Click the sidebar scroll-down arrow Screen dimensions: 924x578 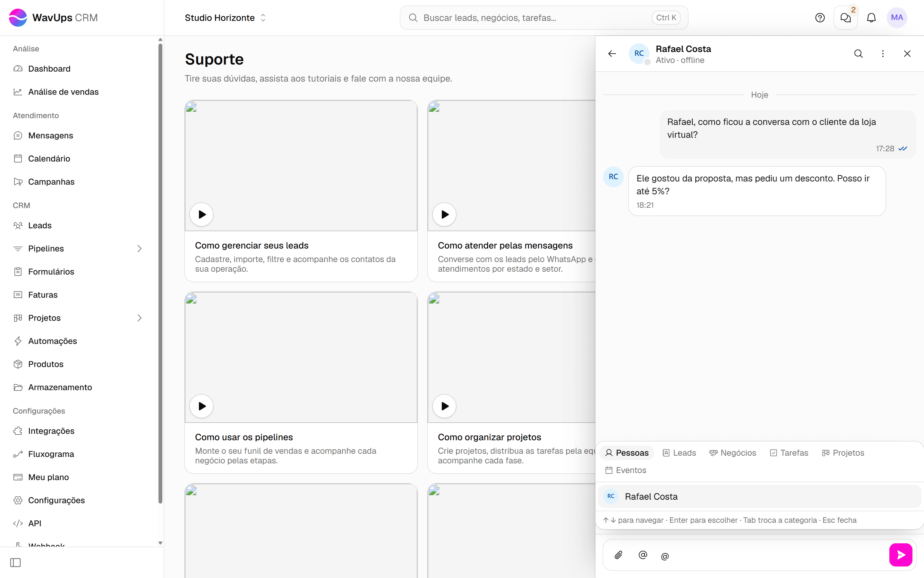(160, 543)
